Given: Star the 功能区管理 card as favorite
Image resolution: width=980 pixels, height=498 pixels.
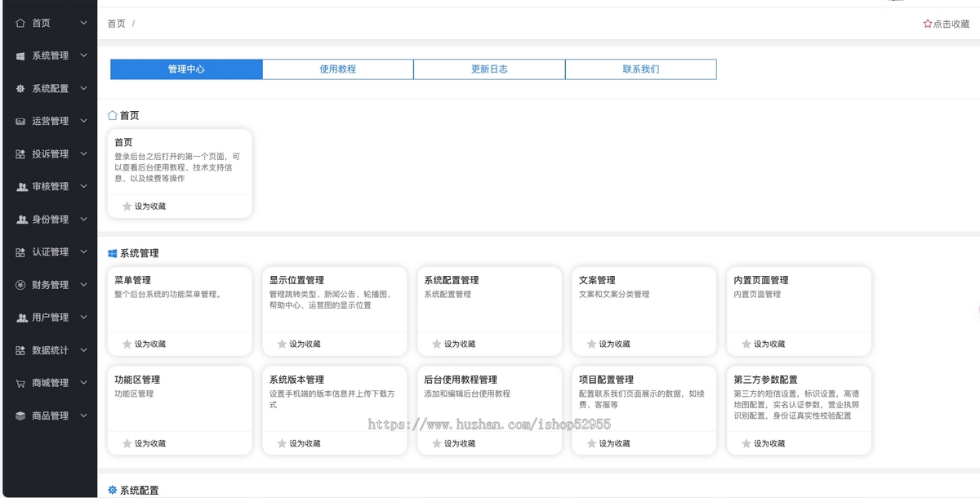Looking at the screenshot, I should pyautogui.click(x=127, y=443).
